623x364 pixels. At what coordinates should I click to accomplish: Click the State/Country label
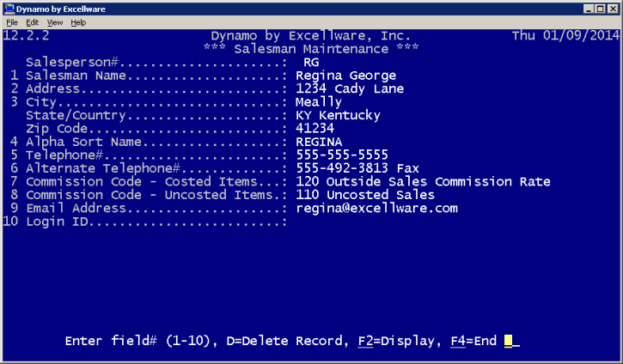click(76, 115)
